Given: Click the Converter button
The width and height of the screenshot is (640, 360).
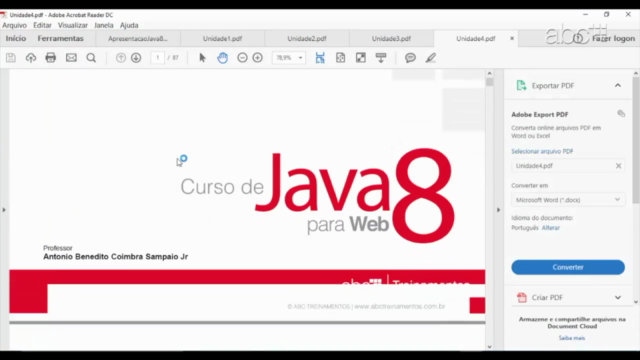Looking at the screenshot, I should [x=568, y=267].
